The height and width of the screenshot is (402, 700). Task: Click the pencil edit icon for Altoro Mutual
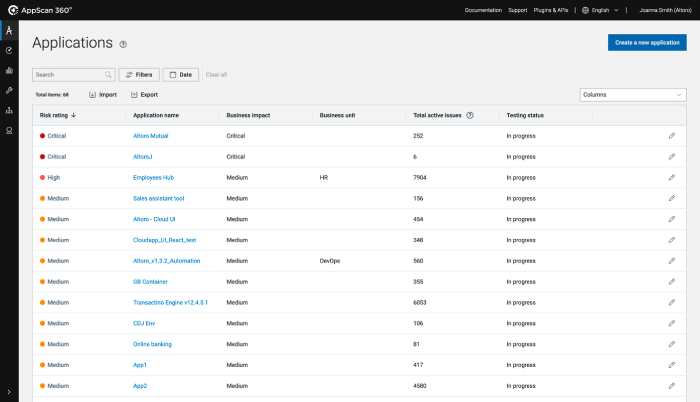click(x=672, y=135)
